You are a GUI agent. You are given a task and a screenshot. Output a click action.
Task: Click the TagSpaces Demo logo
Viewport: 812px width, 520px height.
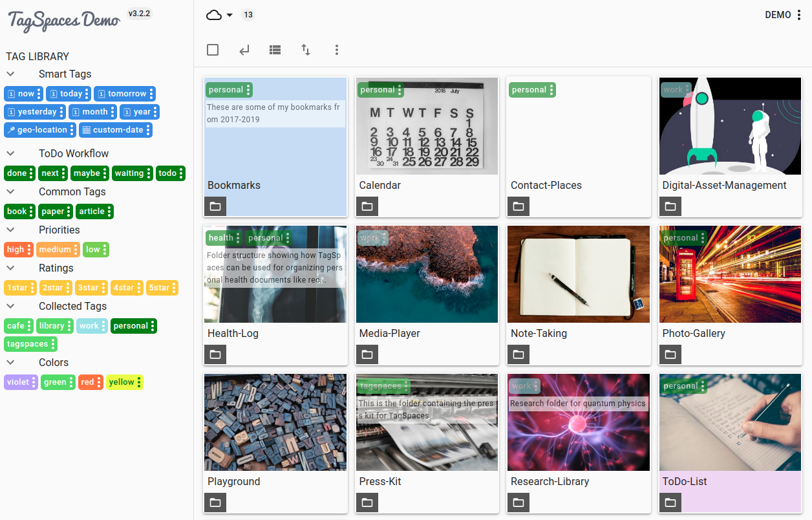point(63,20)
